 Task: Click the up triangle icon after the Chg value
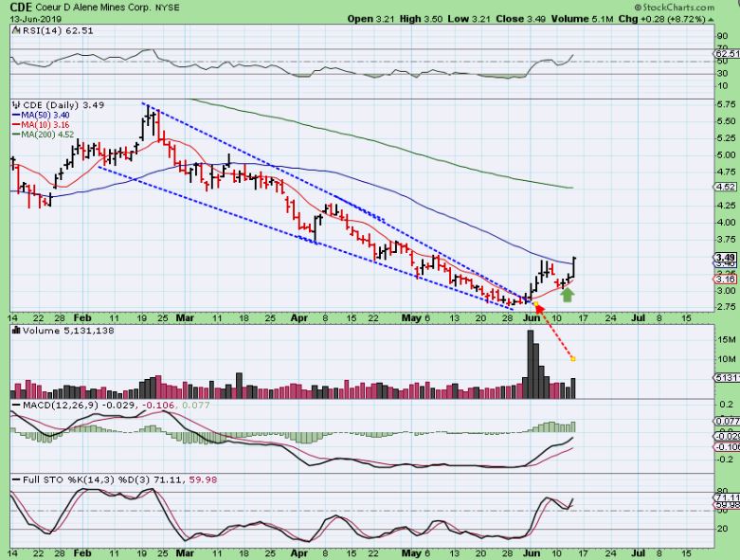tap(712, 19)
